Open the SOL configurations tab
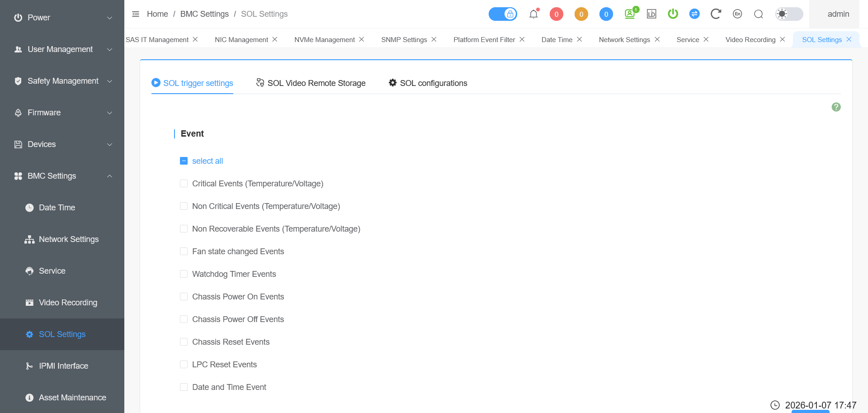The width and height of the screenshot is (868, 413). [428, 83]
